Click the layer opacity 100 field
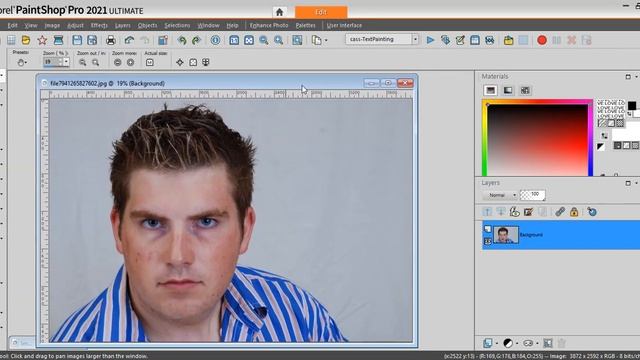640x360 pixels. 533,195
